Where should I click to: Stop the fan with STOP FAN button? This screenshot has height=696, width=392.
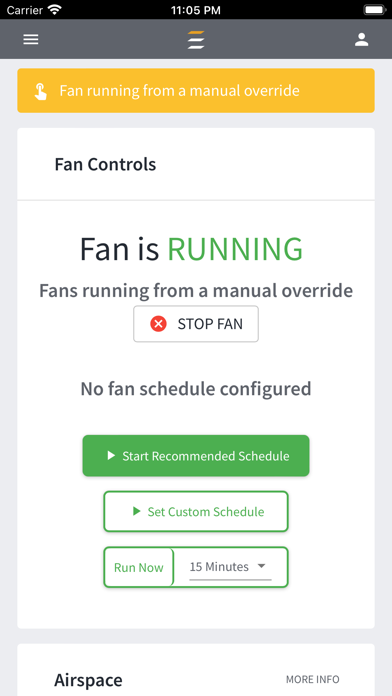point(196,324)
